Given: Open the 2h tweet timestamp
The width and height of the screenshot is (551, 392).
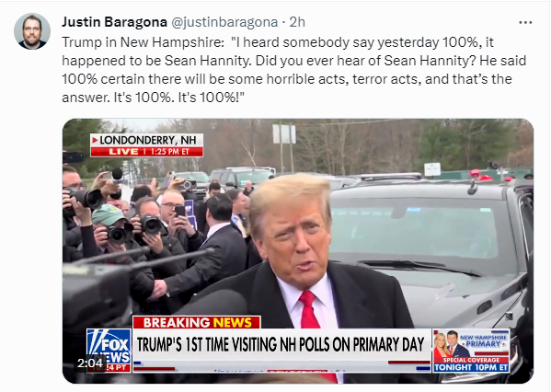Looking at the screenshot, I should [x=297, y=22].
